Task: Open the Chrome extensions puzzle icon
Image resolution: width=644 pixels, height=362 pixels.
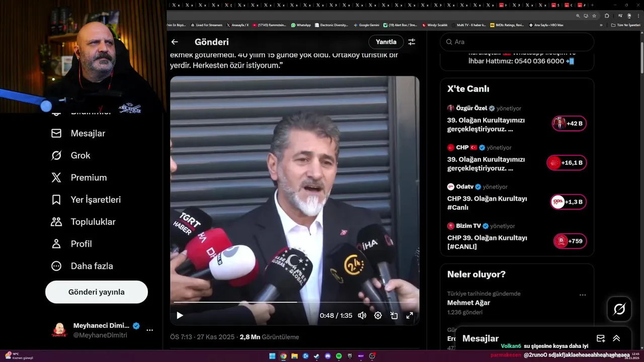Action: click(607, 16)
